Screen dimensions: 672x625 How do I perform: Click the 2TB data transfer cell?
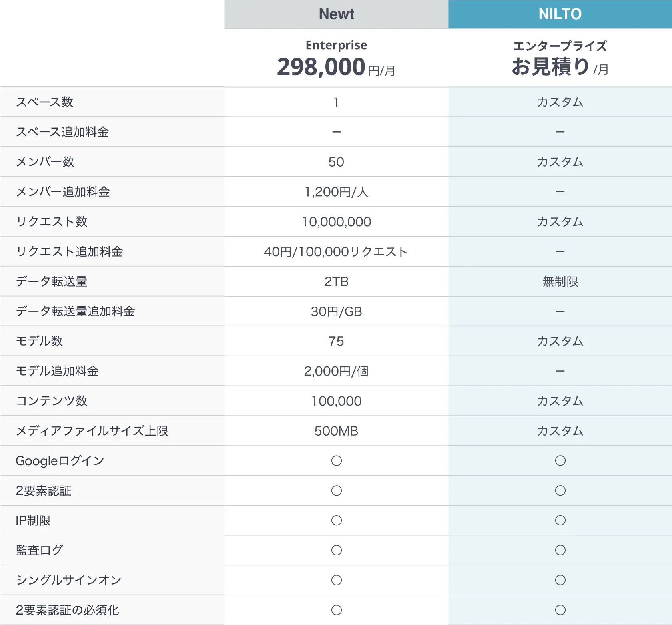point(336,281)
